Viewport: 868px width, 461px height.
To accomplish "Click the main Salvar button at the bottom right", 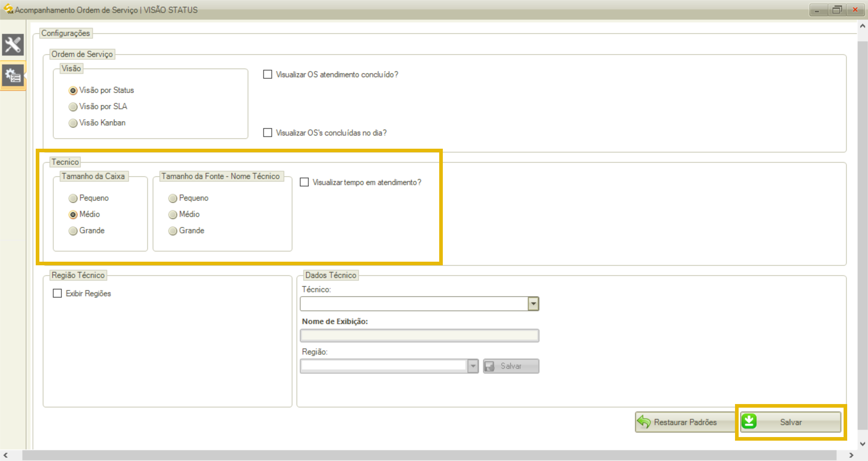I will coord(791,422).
